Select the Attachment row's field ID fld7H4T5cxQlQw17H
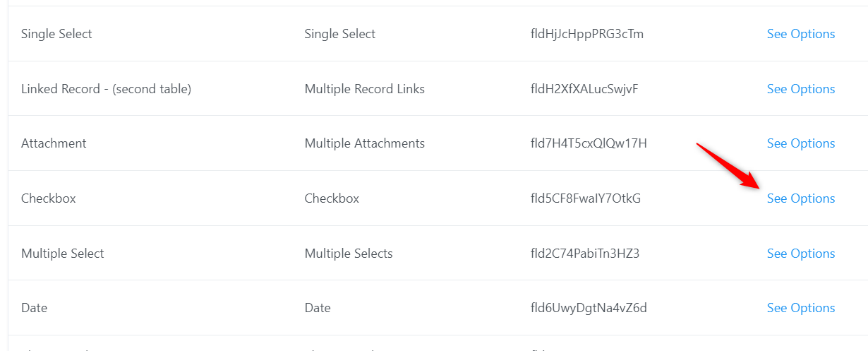This screenshot has width=868, height=351. click(x=589, y=143)
